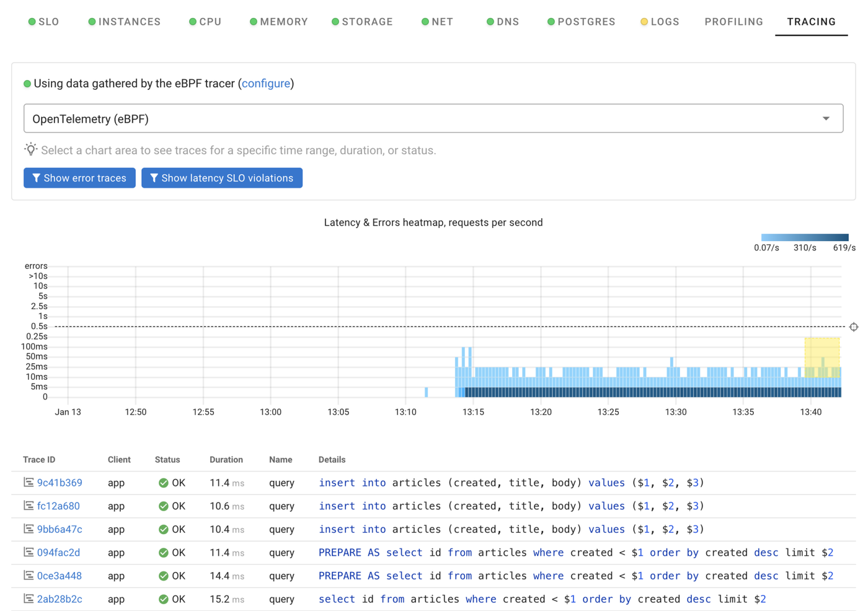Click the green OK check icon for fc12a680
Viewport: 868px width, 611px height.
coord(164,506)
